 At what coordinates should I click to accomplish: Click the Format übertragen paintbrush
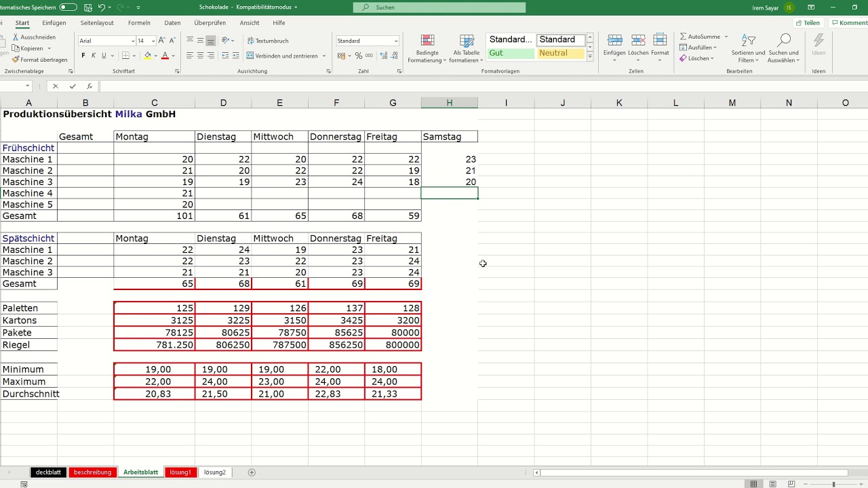coord(16,60)
